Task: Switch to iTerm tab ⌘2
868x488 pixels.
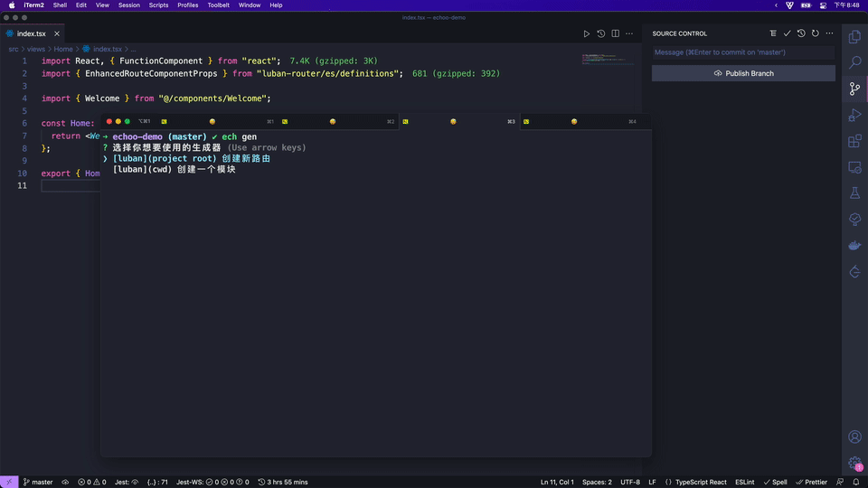Action: tap(337, 122)
